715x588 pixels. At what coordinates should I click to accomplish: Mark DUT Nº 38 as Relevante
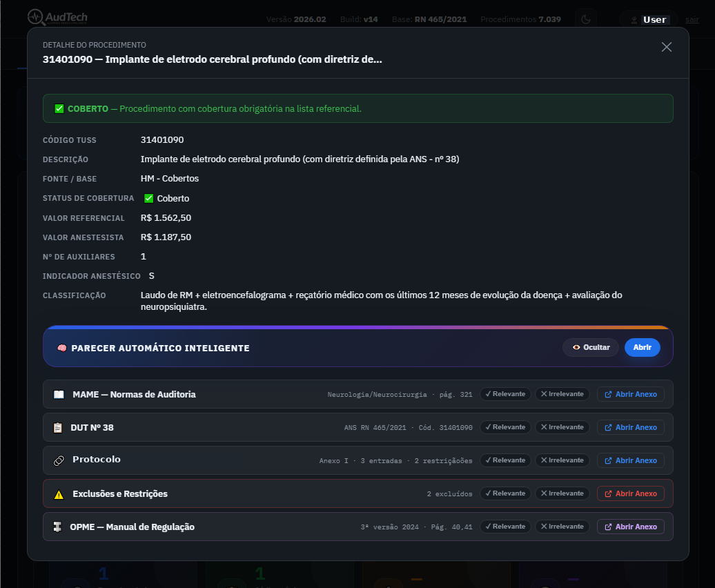(505, 427)
